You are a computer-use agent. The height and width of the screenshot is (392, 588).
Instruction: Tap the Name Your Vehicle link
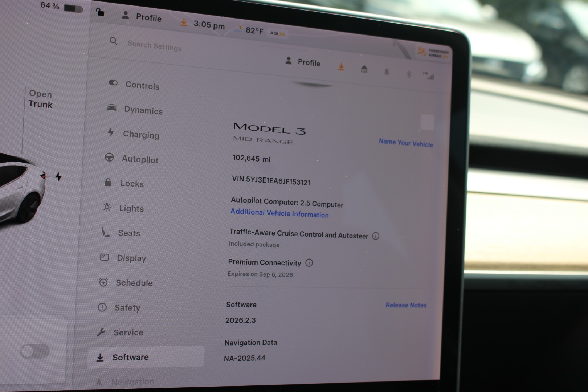pyautogui.click(x=406, y=143)
